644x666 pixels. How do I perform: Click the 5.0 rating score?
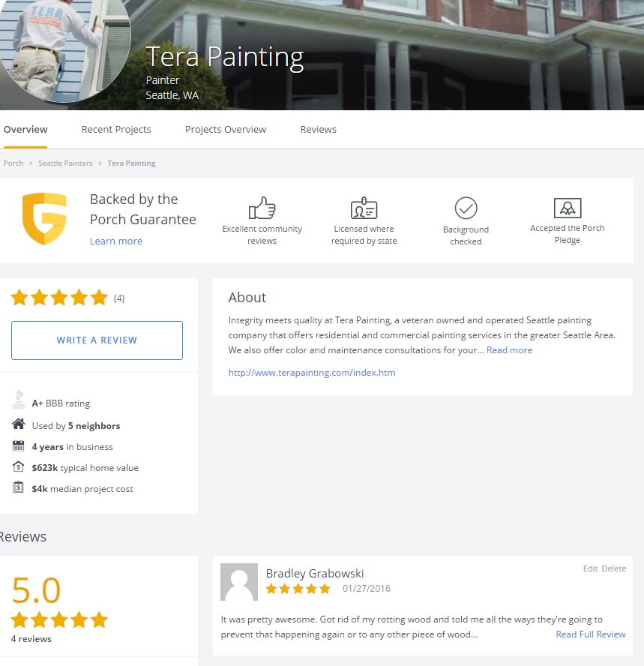point(36,590)
